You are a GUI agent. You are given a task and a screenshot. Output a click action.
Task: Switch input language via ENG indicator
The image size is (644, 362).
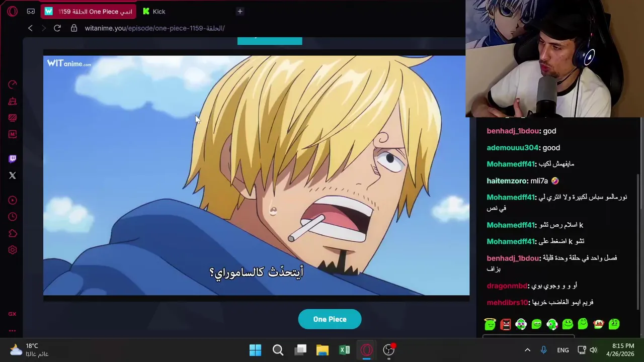(x=563, y=350)
